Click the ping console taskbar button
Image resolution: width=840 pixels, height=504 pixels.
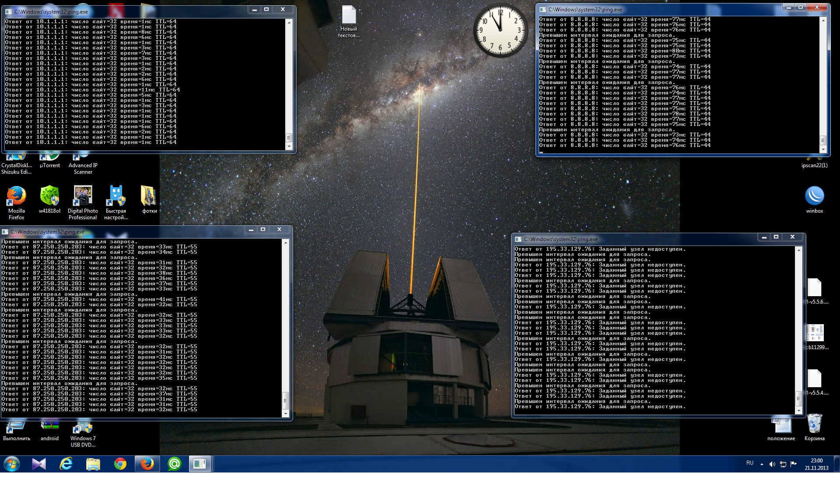pos(200,464)
